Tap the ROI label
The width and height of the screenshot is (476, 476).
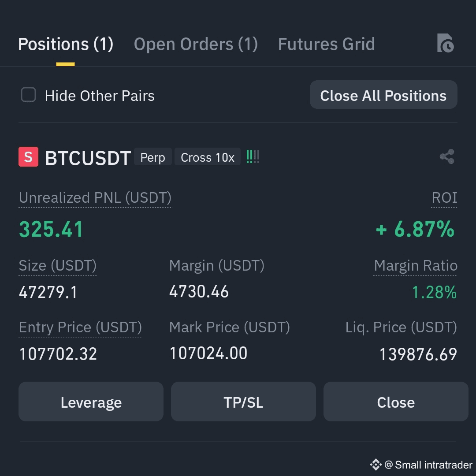444,198
